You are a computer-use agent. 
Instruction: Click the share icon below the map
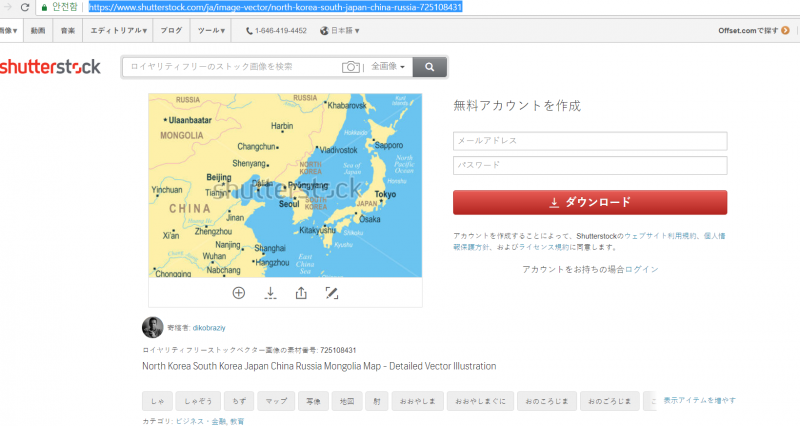click(x=301, y=293)
